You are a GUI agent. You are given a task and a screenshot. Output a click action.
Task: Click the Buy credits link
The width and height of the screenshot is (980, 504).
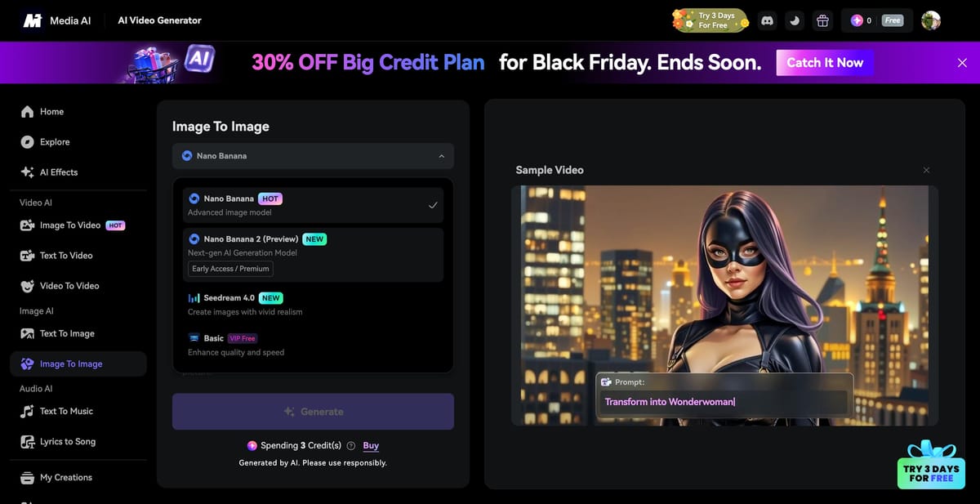(x=371, y=446)
